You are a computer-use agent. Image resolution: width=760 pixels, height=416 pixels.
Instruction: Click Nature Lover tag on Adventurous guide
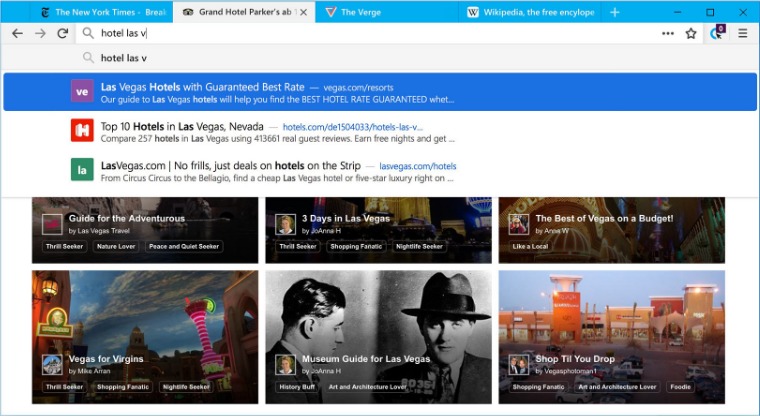tap(116, 246)
